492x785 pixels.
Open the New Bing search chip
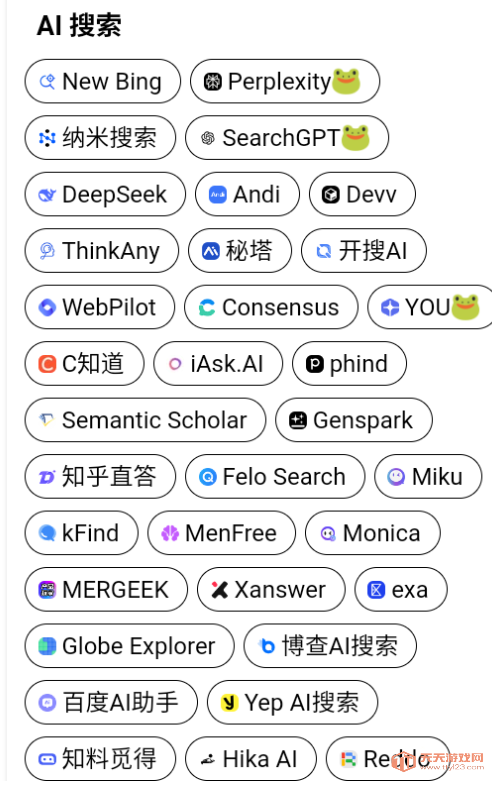(x=103, y=81)
